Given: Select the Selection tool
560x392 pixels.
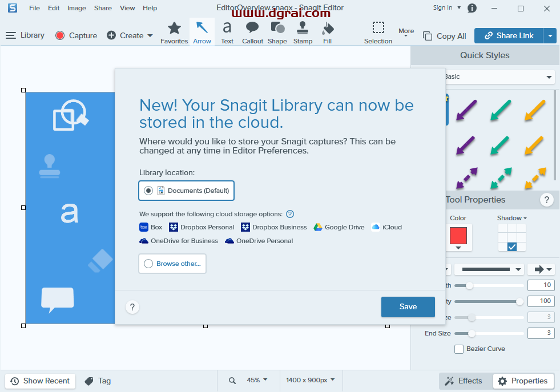Looking at the screenshot, I should click(378, 33).
